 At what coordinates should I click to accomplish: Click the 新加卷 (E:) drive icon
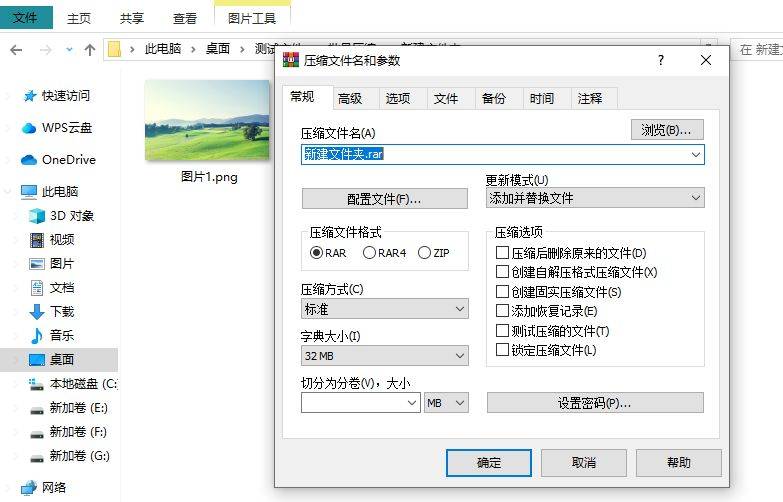point(37,410)
